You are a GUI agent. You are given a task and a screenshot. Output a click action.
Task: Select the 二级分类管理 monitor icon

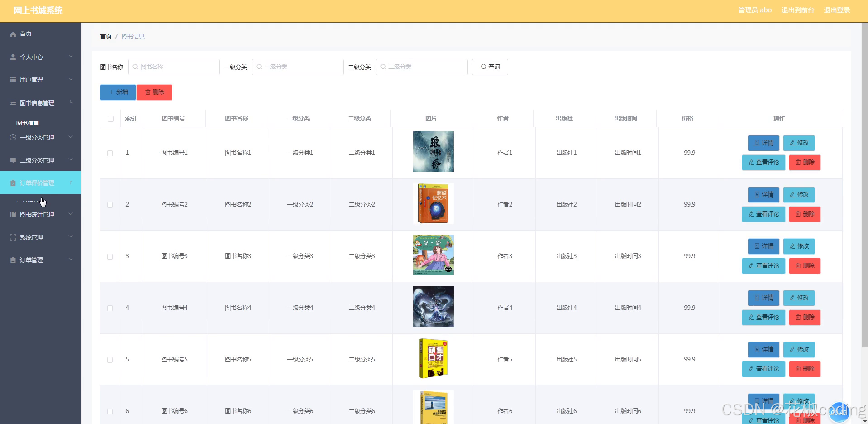tap(13, 160)
